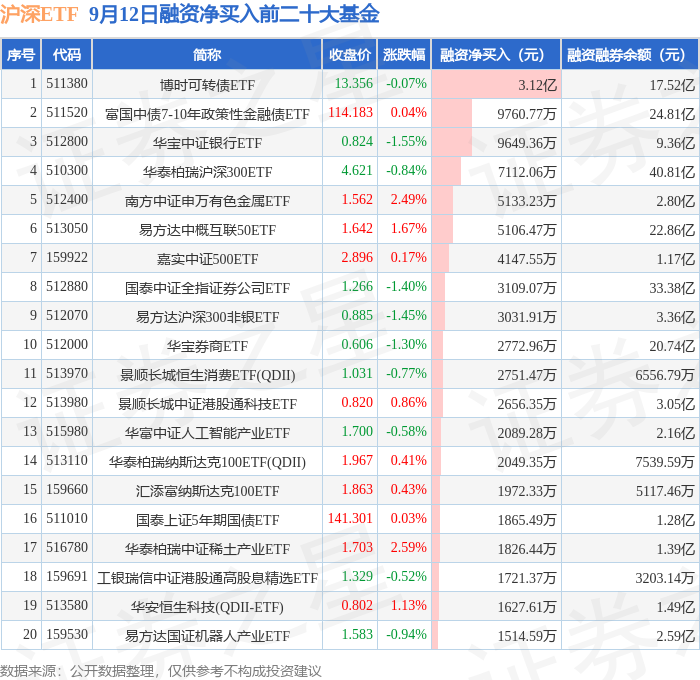This screenshot has width=700, height=680.
Task: Select 景顺长城恒生消费ETF(QDII)
Action: (207, 375)
